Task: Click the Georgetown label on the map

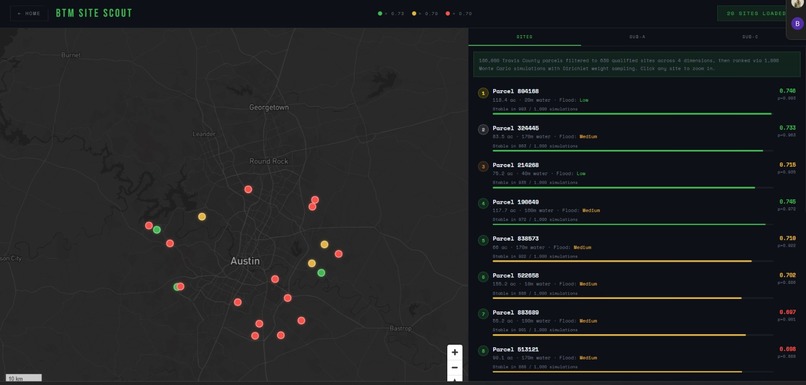Action: pyautogui.click(x=269, y=107)
